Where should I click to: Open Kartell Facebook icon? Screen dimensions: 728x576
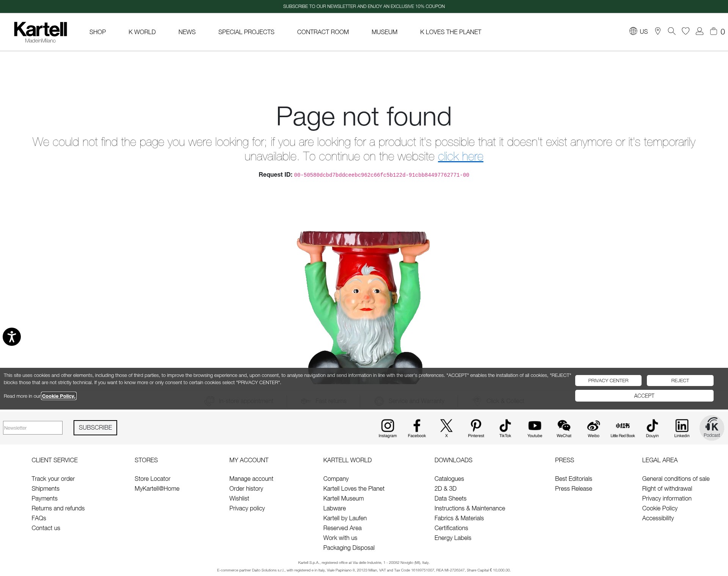tap(417, 428)
